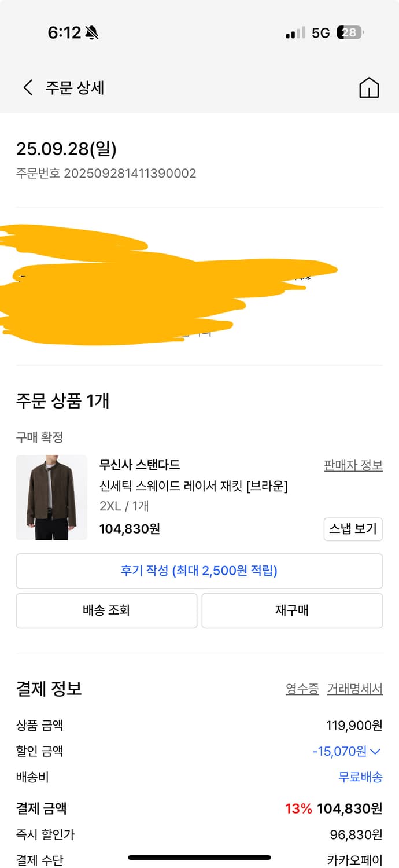Tap the silent mode bell icon

tap(91, 33)
